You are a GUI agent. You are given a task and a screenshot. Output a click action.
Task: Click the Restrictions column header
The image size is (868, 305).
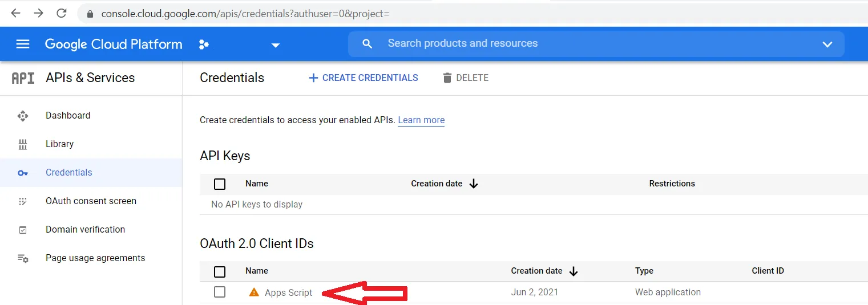(672, 184)
